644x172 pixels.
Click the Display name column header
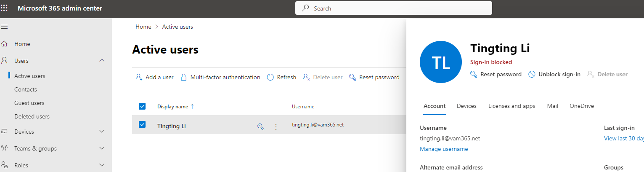pyautogui.click(x=172, y=107)
